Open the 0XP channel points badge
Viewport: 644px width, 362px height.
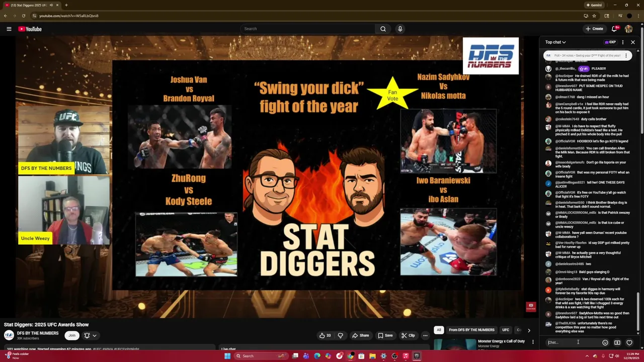[x=610, y=42]
